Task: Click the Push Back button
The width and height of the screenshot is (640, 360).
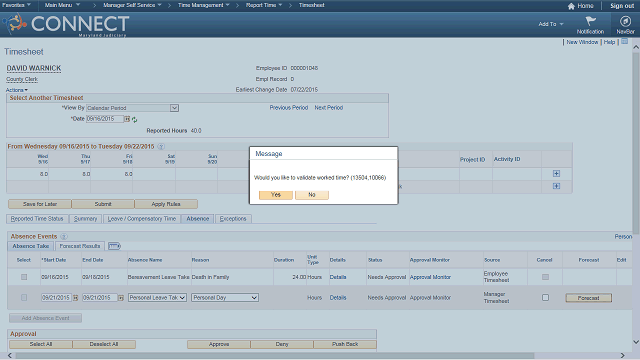Action: coord(345,344)
